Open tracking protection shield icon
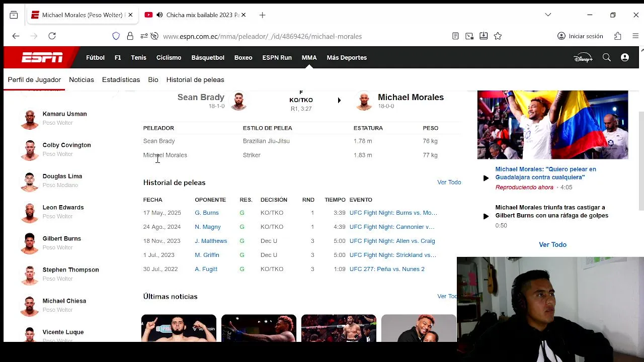644x362 pixels. 116,36
